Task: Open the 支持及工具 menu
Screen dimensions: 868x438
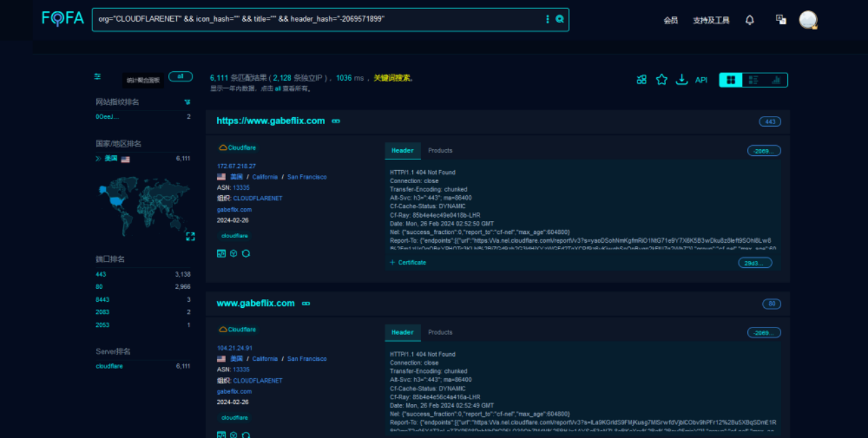Action: 711,20
